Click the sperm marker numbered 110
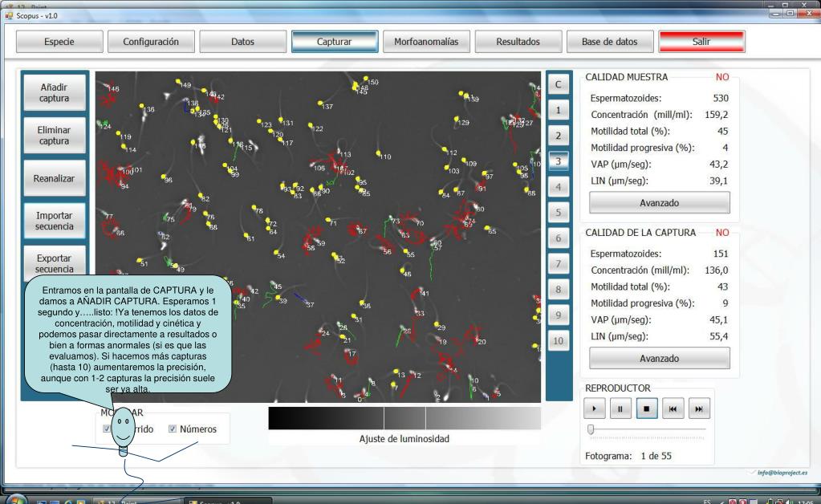Screen dimensions: 821x504 point(378,153)
